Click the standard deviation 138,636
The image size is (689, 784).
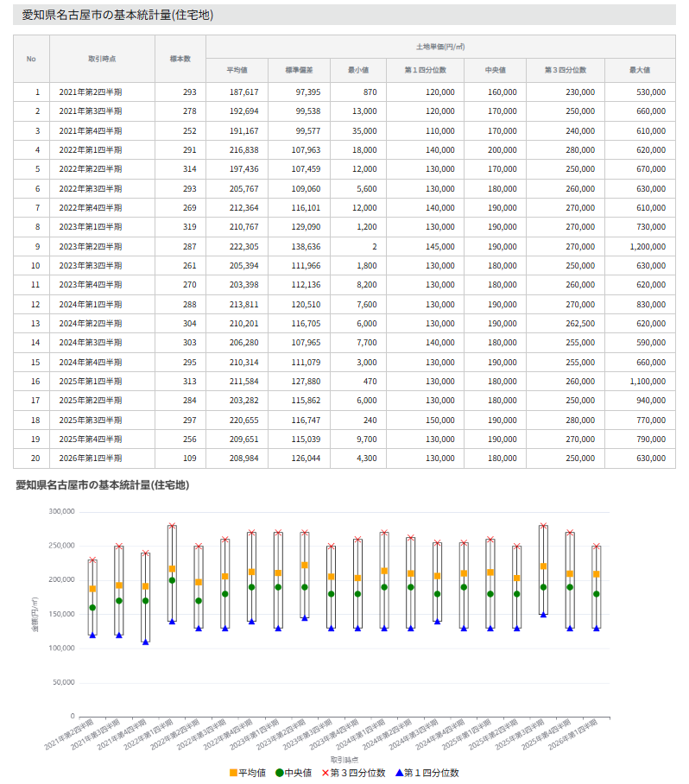tap(306, 246)
